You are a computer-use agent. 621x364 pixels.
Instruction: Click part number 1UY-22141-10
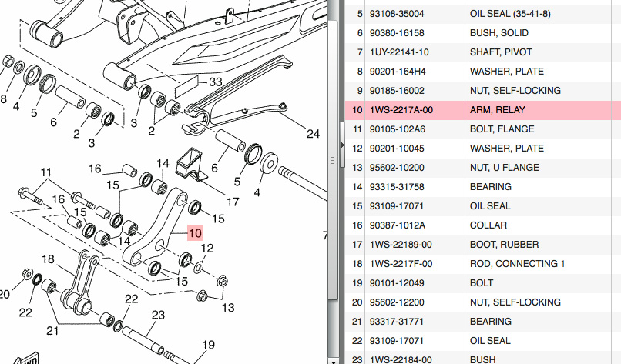pos(400,52)
